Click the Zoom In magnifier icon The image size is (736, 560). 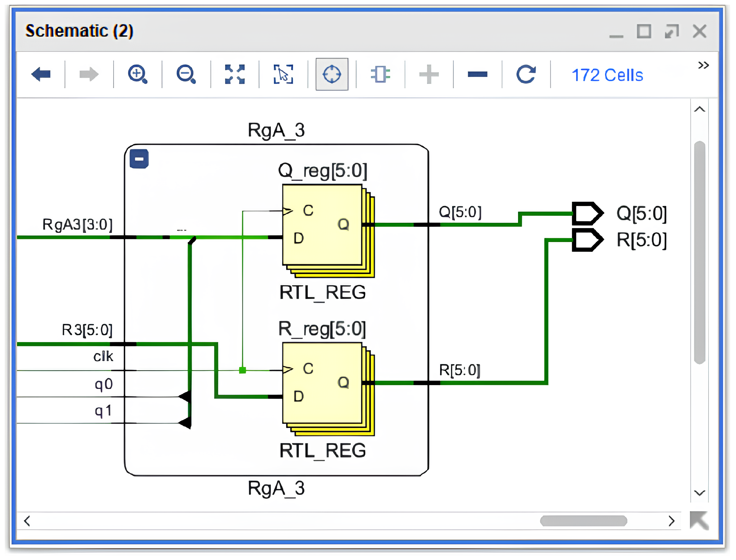pos(137,74)
